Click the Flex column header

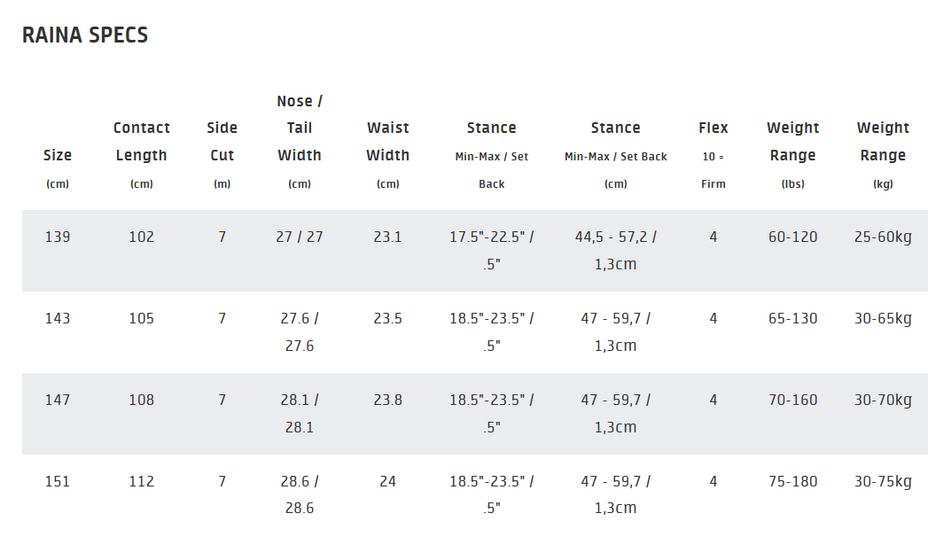[713, 128]
